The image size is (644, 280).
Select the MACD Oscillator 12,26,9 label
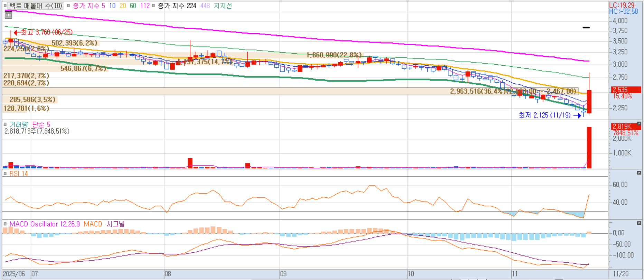coord(45,224)
